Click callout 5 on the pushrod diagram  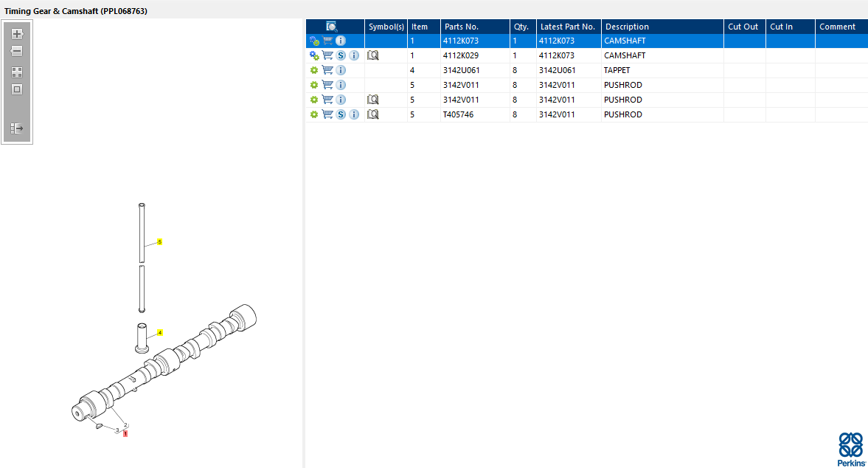click(x=159, y=242)
